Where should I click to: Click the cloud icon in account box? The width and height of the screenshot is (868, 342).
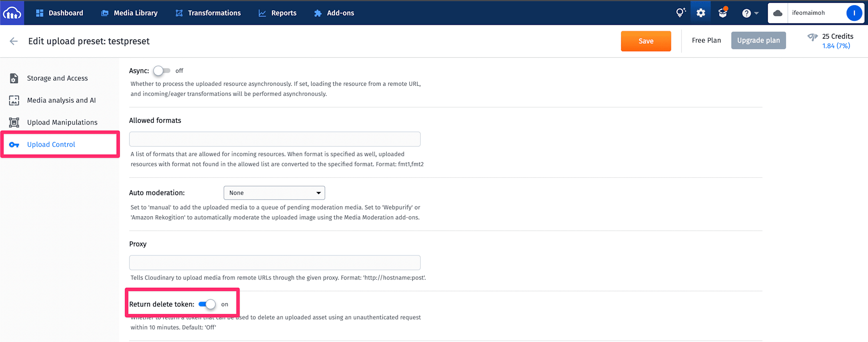pyautogui.click(x=778, y=13)
